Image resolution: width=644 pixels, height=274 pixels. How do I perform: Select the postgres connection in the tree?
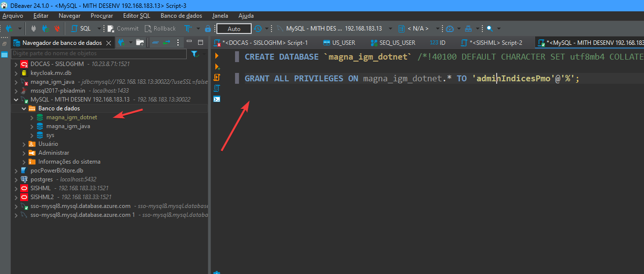point(41,179)
